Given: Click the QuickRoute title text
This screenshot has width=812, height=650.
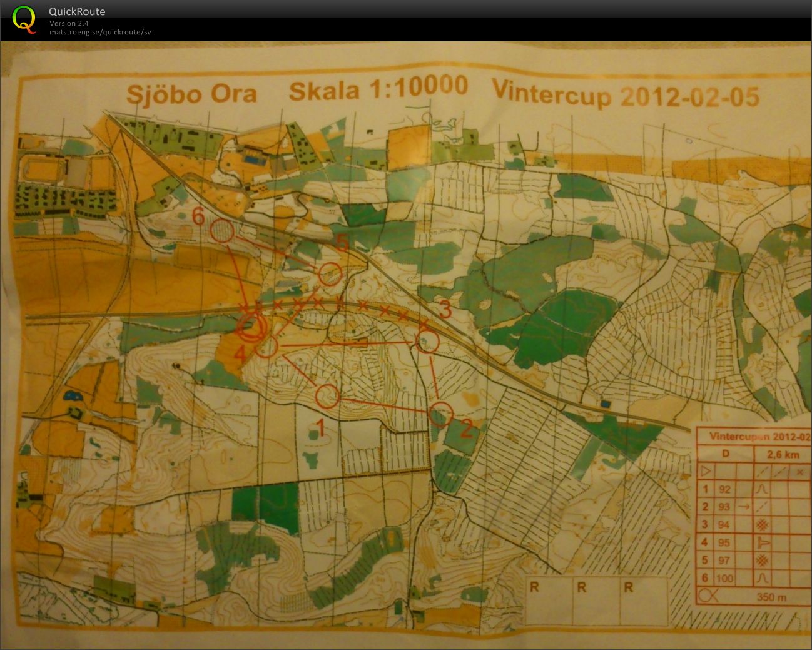Looking at the screenshot, I should coord(77,11).
